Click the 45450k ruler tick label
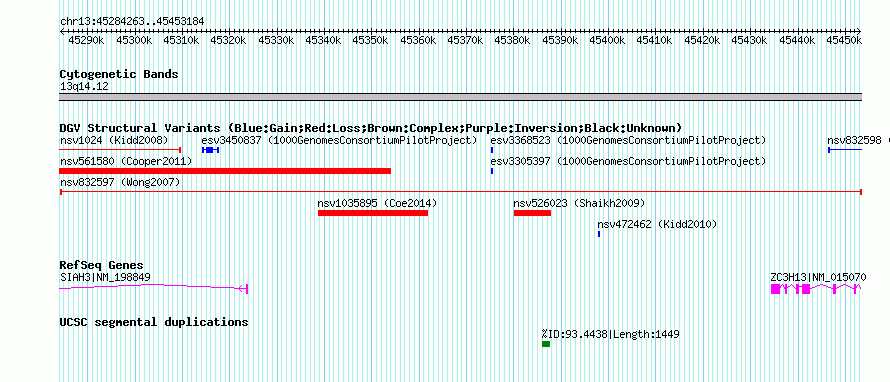890x382 pixels. (844, 40)
